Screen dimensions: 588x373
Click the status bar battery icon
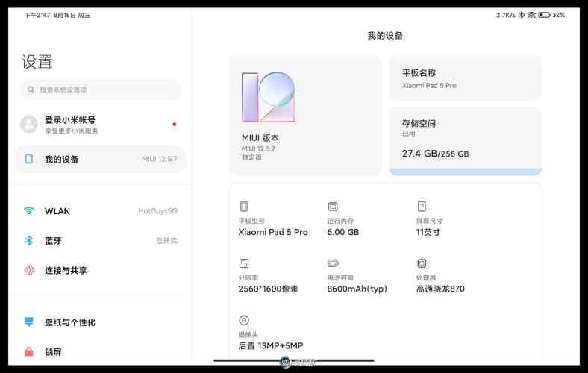pos(544,15)
